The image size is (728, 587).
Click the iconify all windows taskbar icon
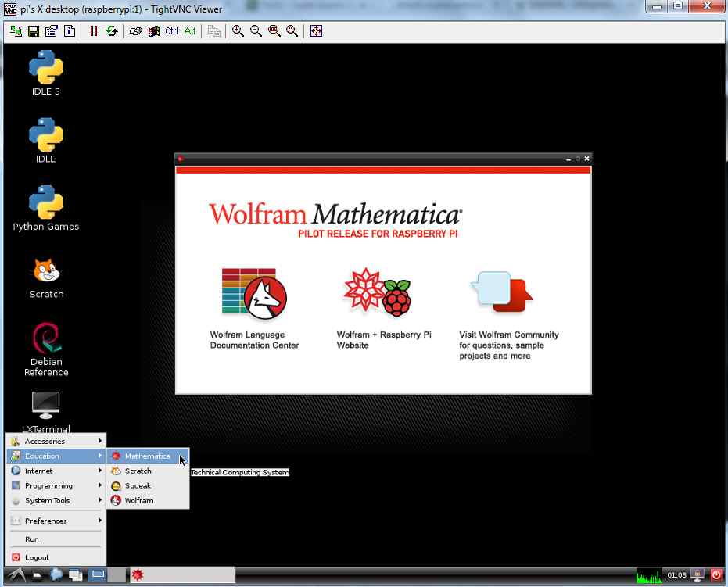[75, 575]
